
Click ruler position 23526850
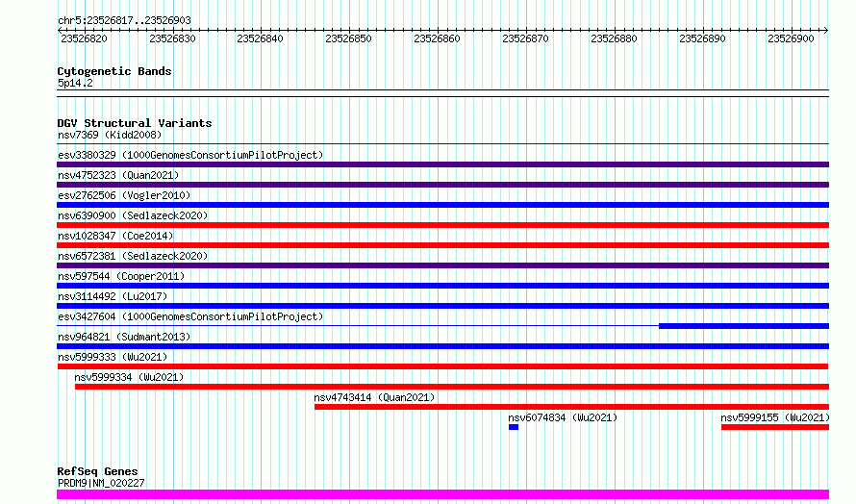coord(349,38)
